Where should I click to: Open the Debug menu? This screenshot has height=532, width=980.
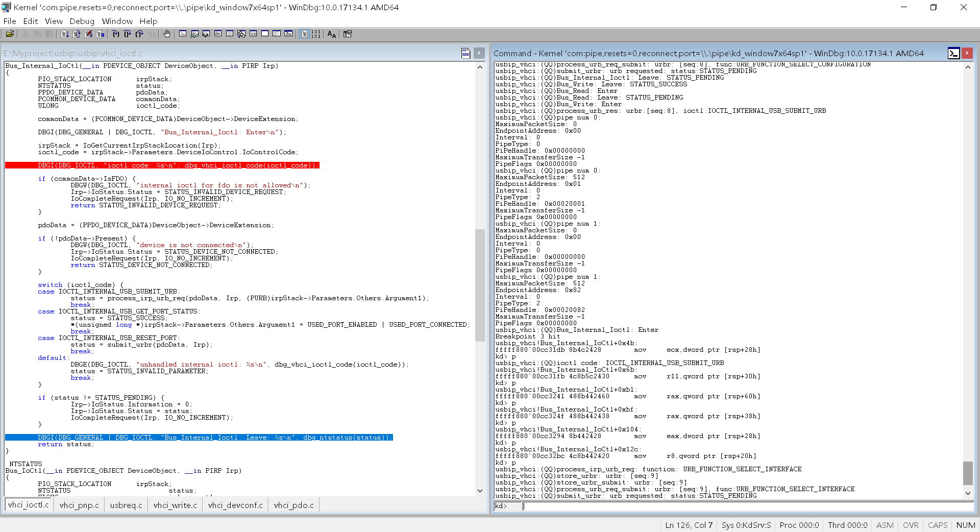point(82,21)
